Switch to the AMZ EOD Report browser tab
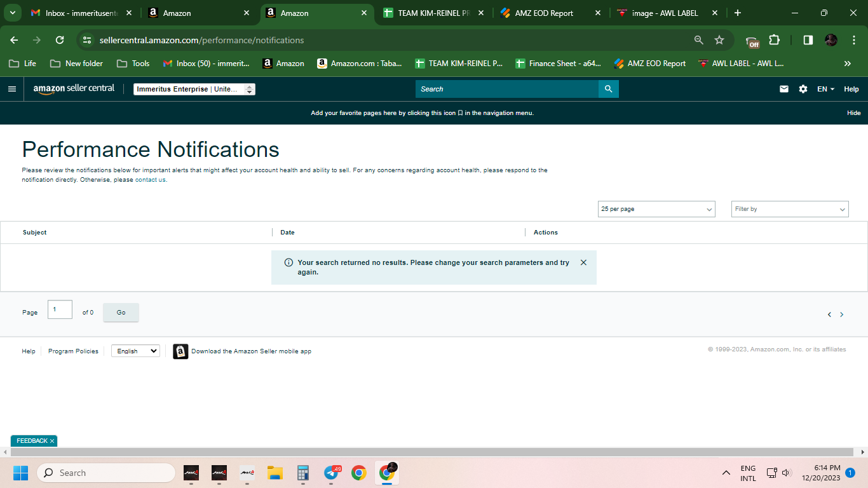This screenshot has width=868, height=488. (551, 13)
